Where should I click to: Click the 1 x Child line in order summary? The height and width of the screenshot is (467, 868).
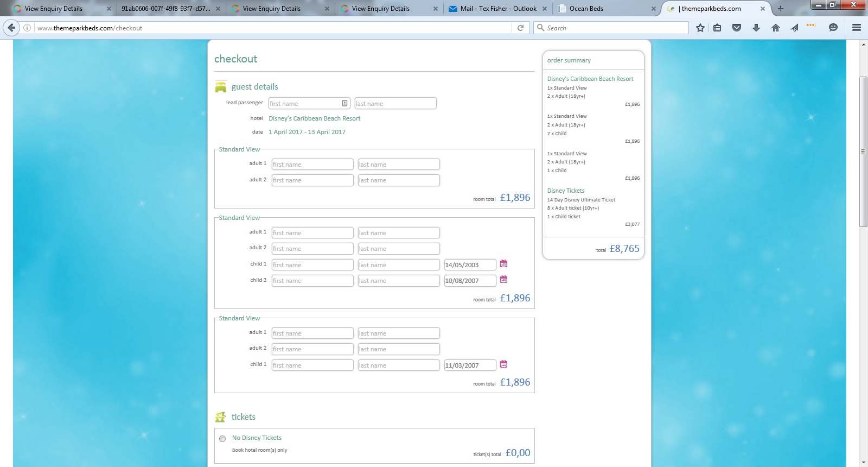click(x=557, y=171)
